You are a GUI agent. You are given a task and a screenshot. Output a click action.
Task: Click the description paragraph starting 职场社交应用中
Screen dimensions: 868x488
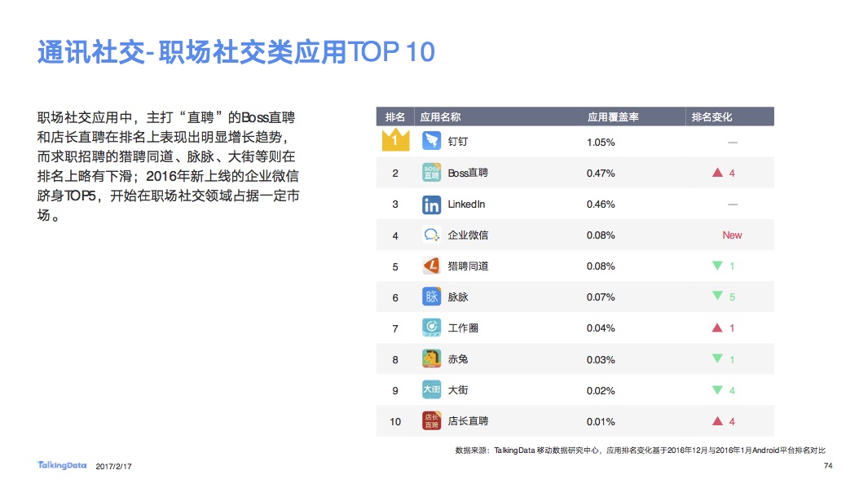coord(168,166)
